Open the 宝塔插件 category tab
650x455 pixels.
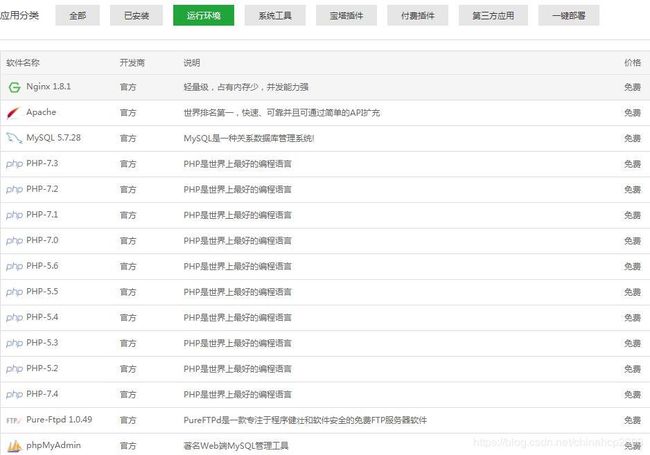pos(346,15)
